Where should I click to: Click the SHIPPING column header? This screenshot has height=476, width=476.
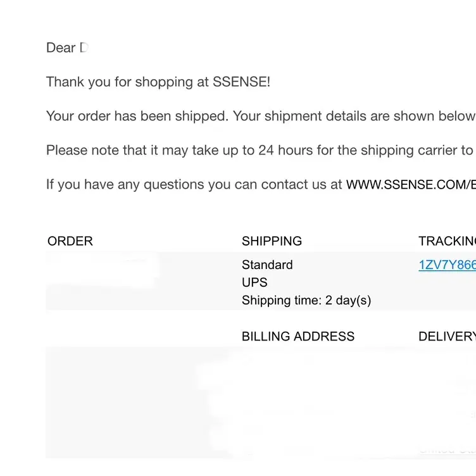[272, 241]
